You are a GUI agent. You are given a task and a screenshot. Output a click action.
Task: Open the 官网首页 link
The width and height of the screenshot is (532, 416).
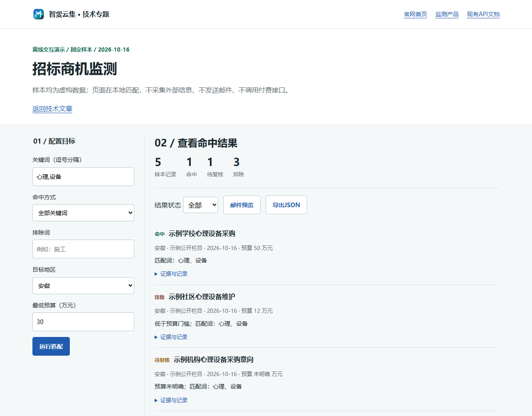pyautogui.click(x=415, y=14)
